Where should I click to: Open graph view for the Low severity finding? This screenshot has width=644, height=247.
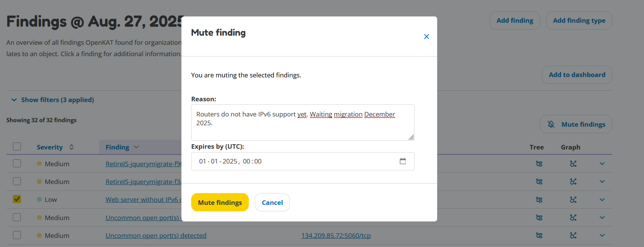573,200
